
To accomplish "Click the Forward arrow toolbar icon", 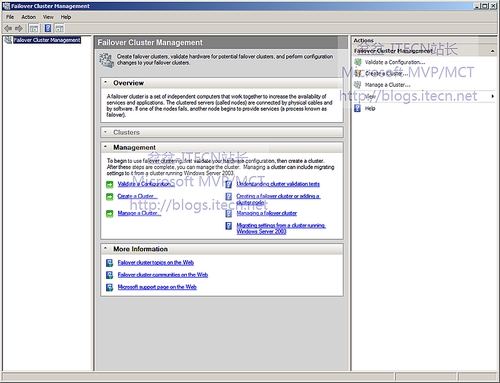I will click(19, 29).
